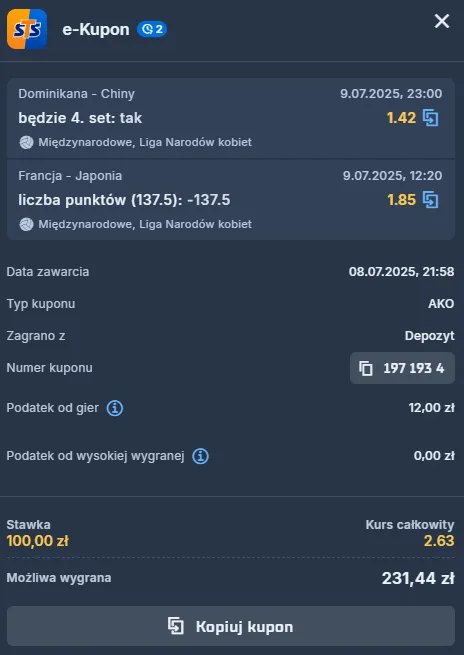Click the Kurs całkowity 2.63 value
464x655 pixels.
[x=439, y=541]
